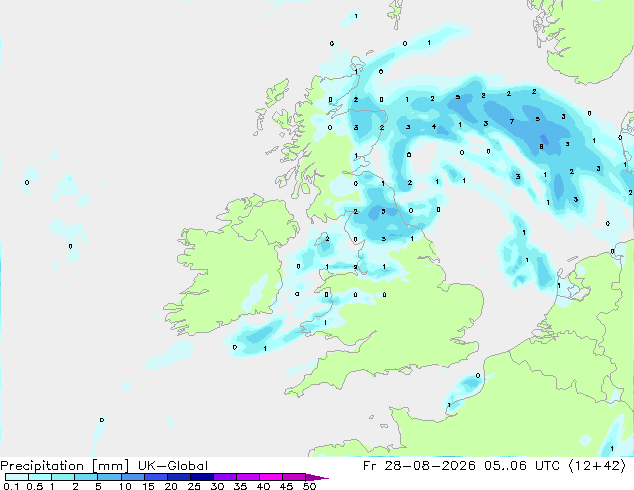Click the '20' legend scale label
Image resolution: width=634 pixels, height=490 pixels.
tap(171, 486)
